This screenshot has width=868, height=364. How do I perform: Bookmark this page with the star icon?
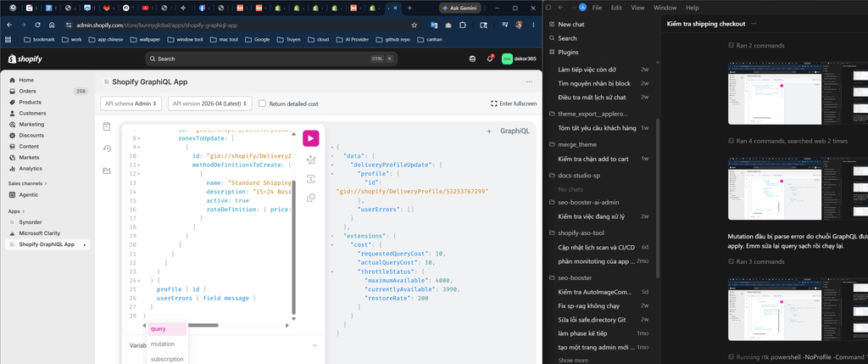414,25
